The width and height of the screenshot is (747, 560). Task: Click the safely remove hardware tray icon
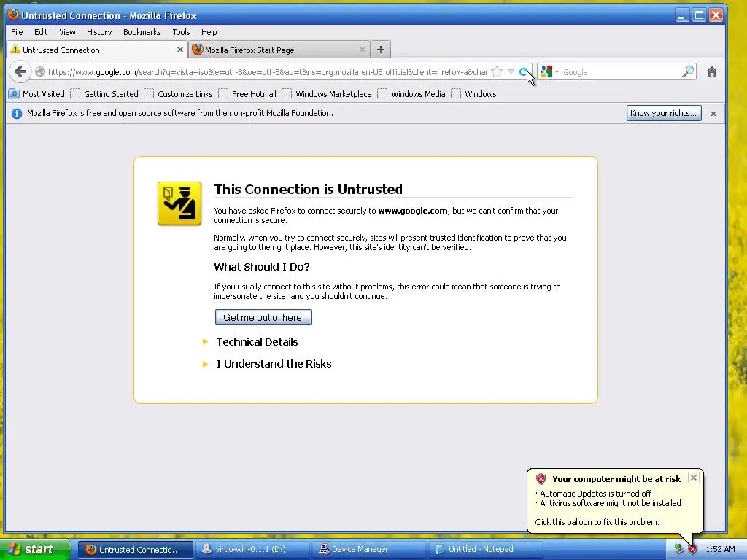679,549
